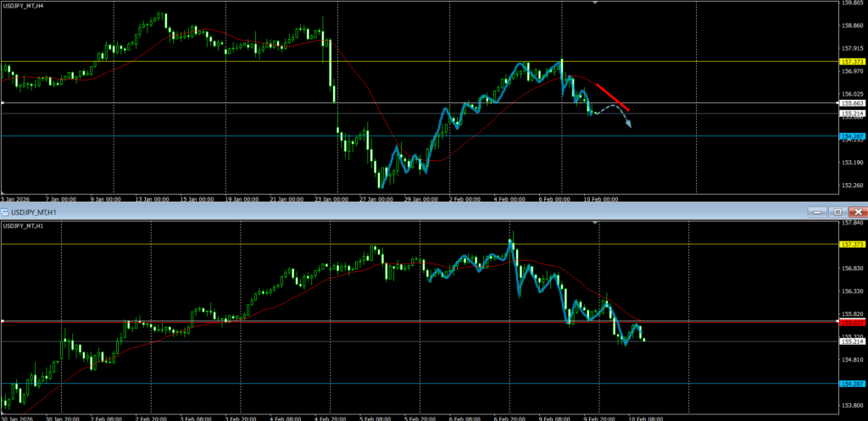Click the 155.214 current price label on the H4 chart
This screenshot has height=421, width=868.
click(851, 113)
